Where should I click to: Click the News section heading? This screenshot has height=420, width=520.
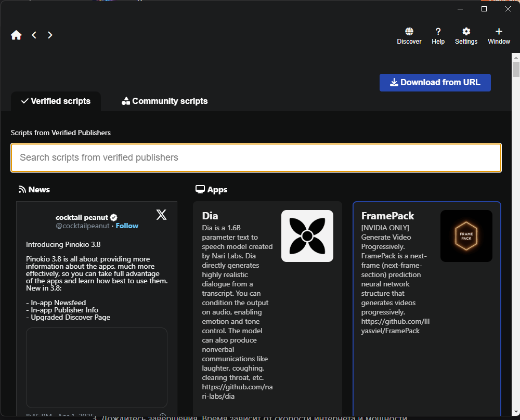(34, 190)
